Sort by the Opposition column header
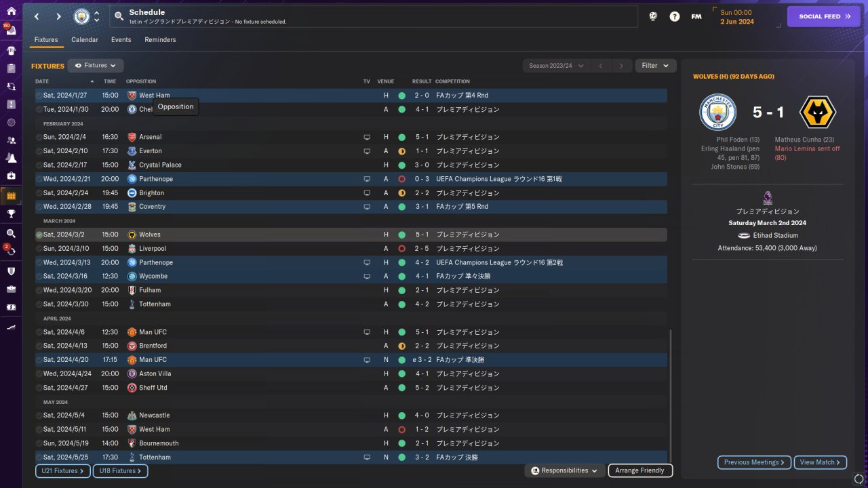Image resolution: width=868 pixels, height=488 pixels. click(141, 81)
